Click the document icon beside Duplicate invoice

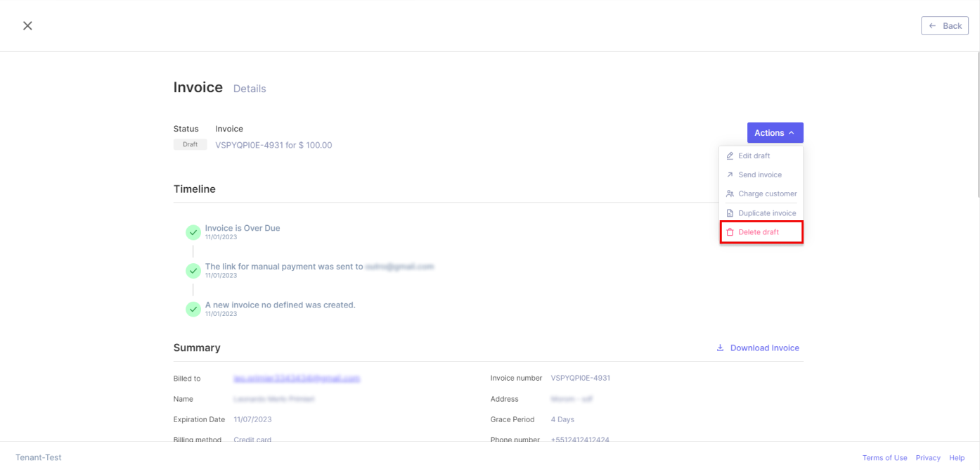730,213
